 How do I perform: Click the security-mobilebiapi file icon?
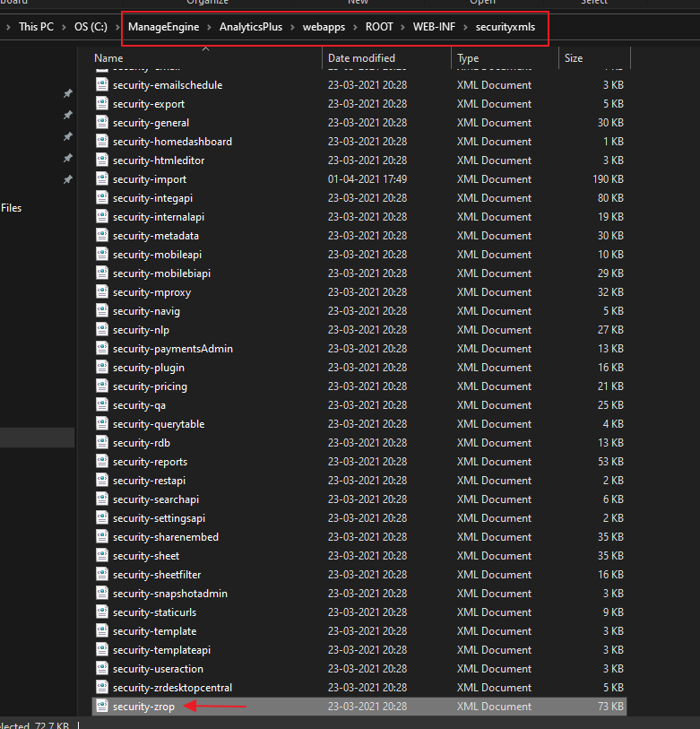coord(102,273)
